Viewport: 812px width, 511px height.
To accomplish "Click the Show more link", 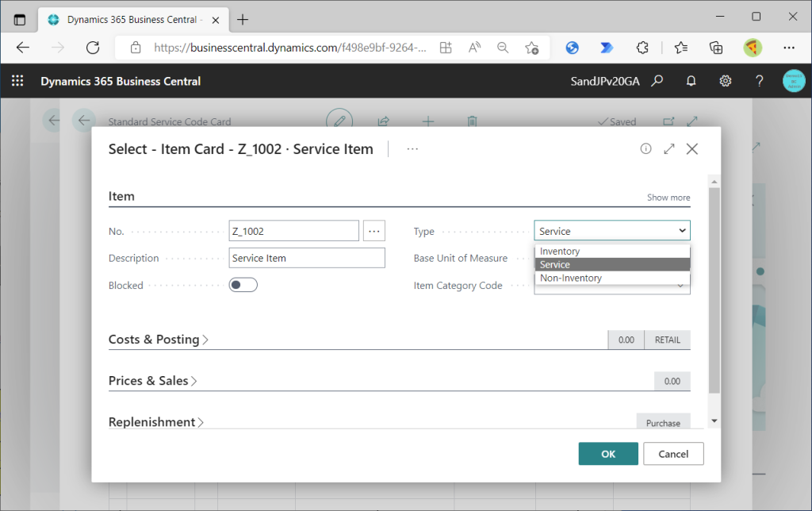I will point(668,198).
